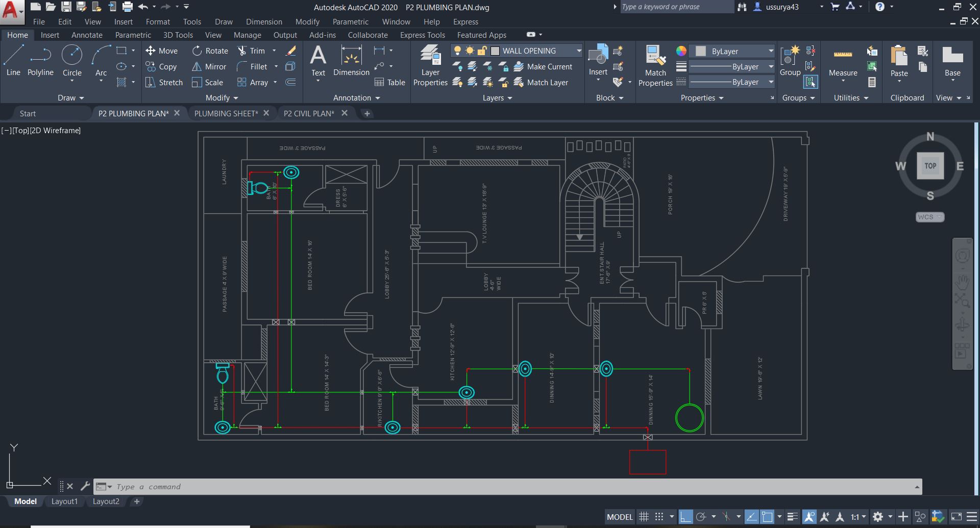The image size is (980, 528).
Task: Click the Copy tool
Action: (x=161, y=66)
